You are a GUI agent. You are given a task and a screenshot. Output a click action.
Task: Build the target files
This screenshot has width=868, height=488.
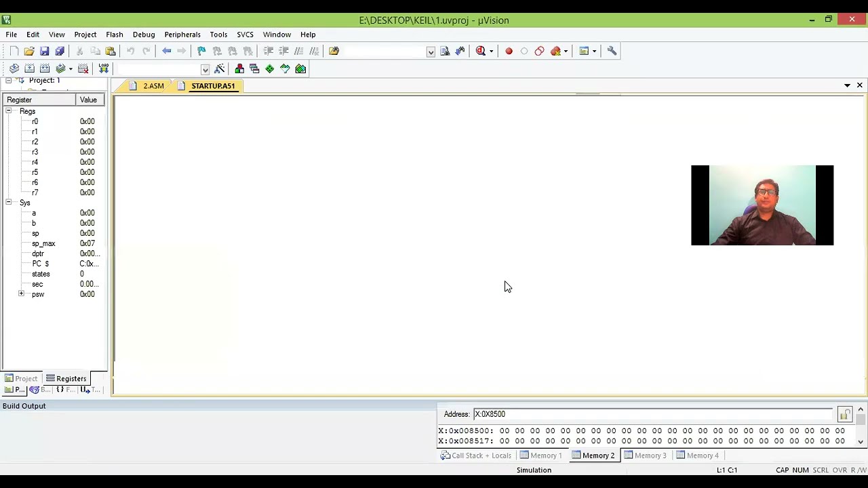[29, 68]
